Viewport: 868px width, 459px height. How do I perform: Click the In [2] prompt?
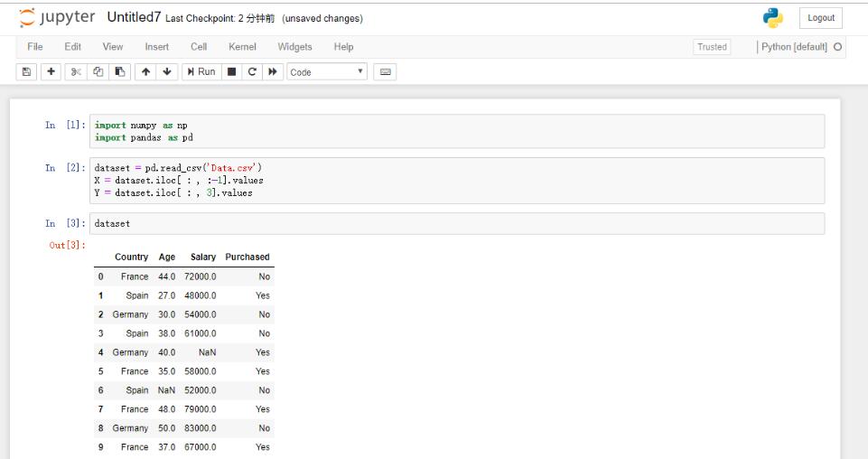[65, 168]
